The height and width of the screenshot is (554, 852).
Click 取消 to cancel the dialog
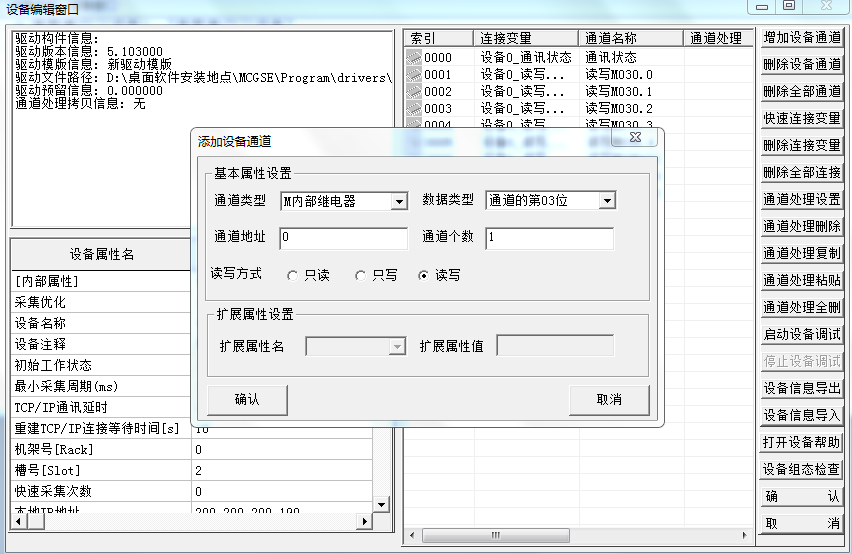[609, 400]
